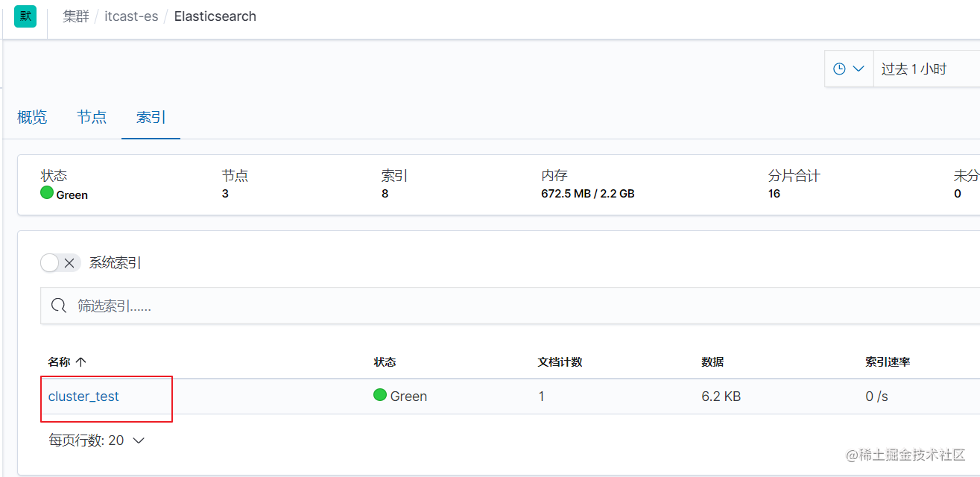Sort by 文档计数 document count column

(x=560, y=362)
